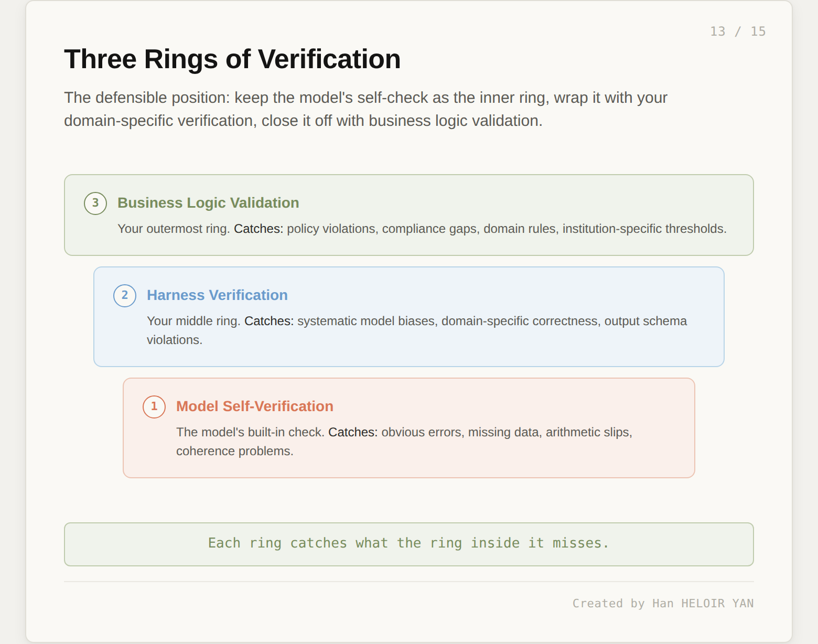Viewport: 818px width, 644px height.
Task: Click the 'Harness Verification' heading
Action: click(x=217, y=295)
